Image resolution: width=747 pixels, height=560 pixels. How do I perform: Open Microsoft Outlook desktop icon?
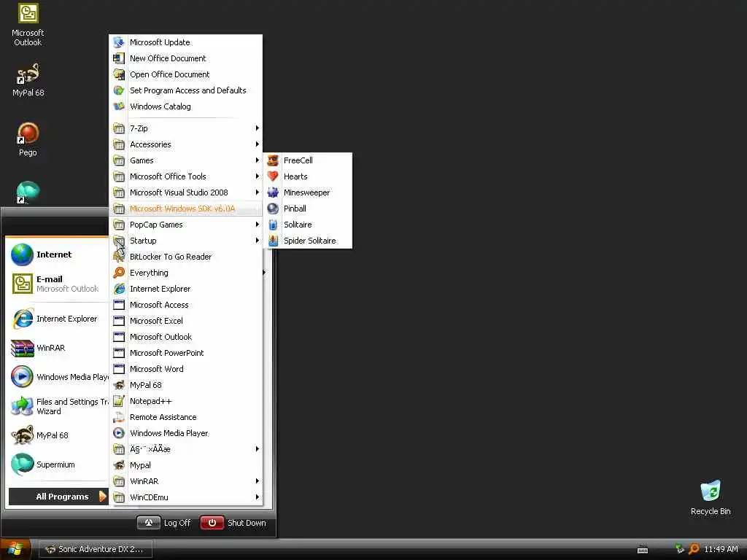click(28, 25)
